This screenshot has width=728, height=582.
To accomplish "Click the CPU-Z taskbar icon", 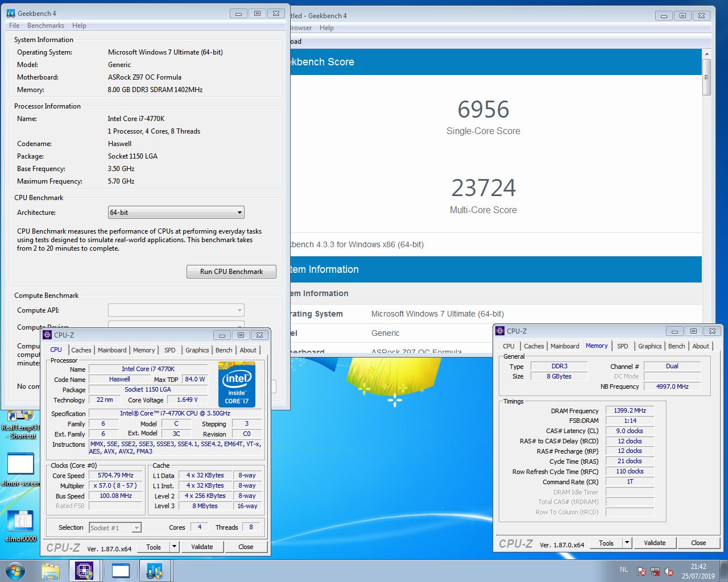I will click(85, 571).
